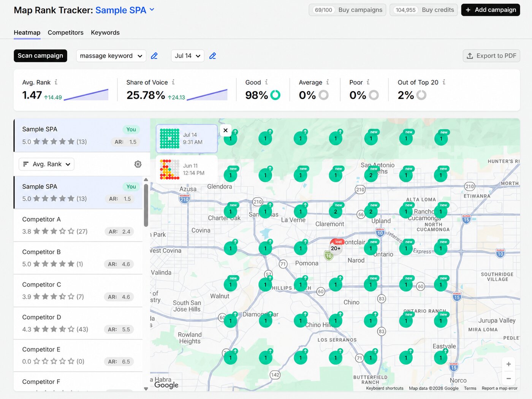Close the scan comparison panel on map
Image resolution: width=532 pixels, height=399 pixels.
(x=225, y=130)
